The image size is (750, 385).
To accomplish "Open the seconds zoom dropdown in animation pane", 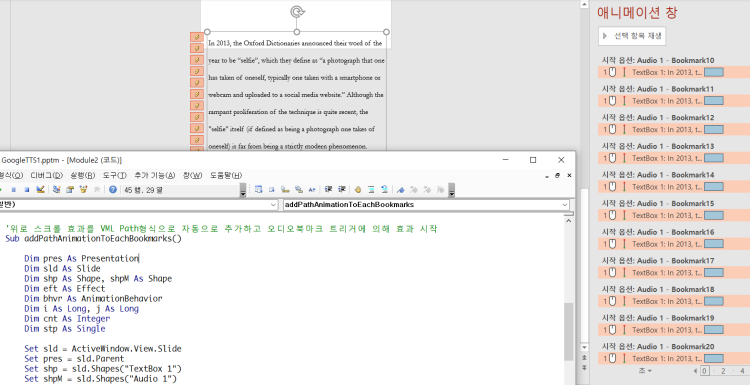I will tap(645, 371).
